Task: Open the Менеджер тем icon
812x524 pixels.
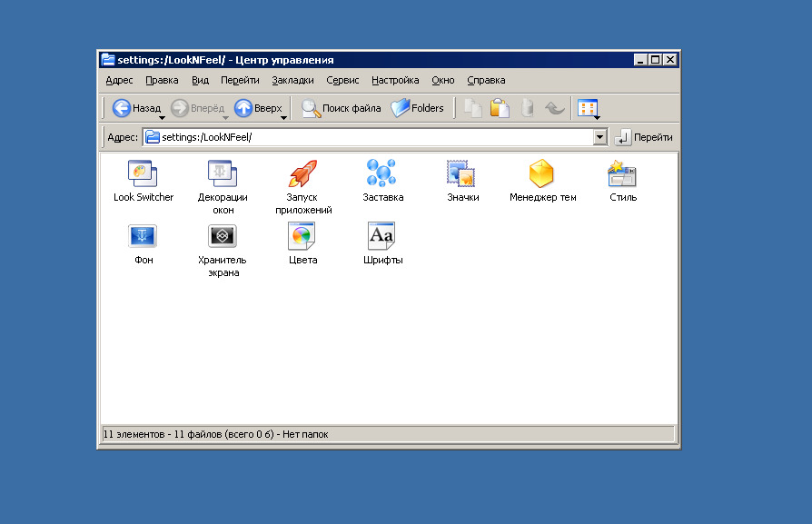Action: tap(542, 173)
